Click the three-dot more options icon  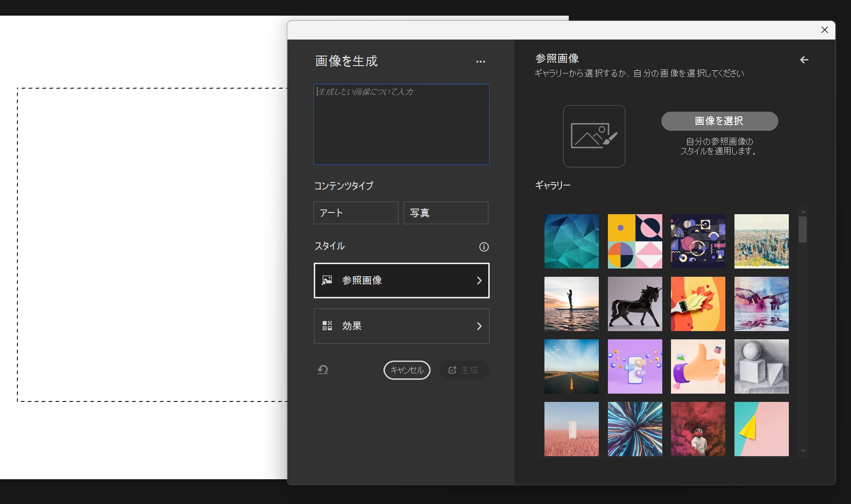click(x=480, y=62)
